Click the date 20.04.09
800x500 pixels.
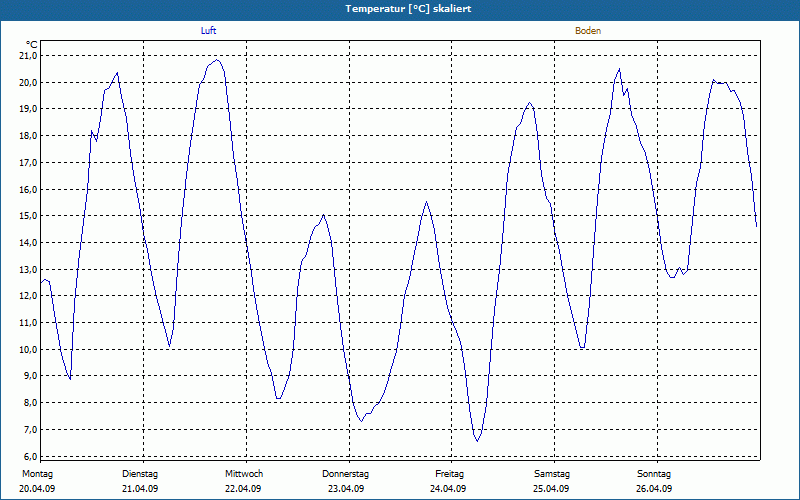tap(37, 489)
